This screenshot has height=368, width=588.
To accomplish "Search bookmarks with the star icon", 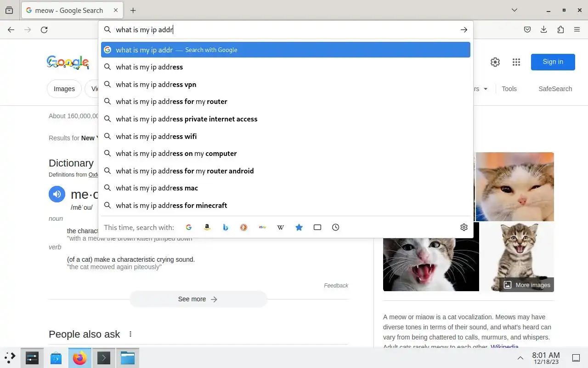I will click(x=299, y=227).
